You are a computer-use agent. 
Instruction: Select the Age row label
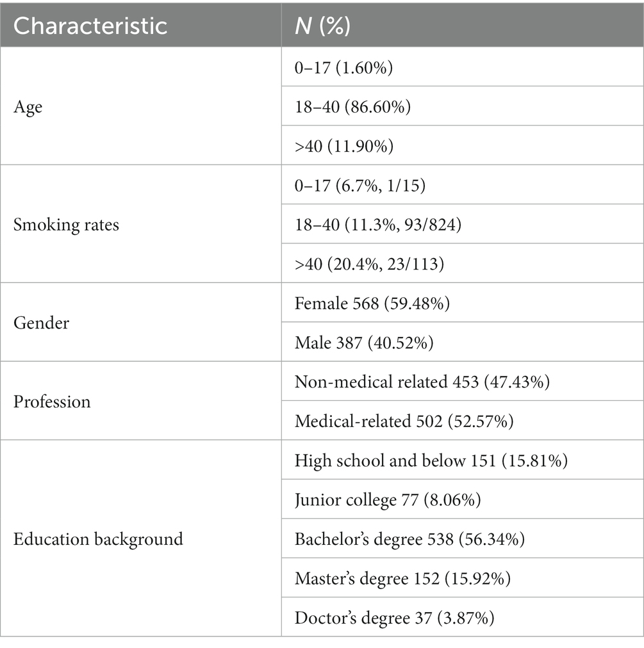(28, 107)
